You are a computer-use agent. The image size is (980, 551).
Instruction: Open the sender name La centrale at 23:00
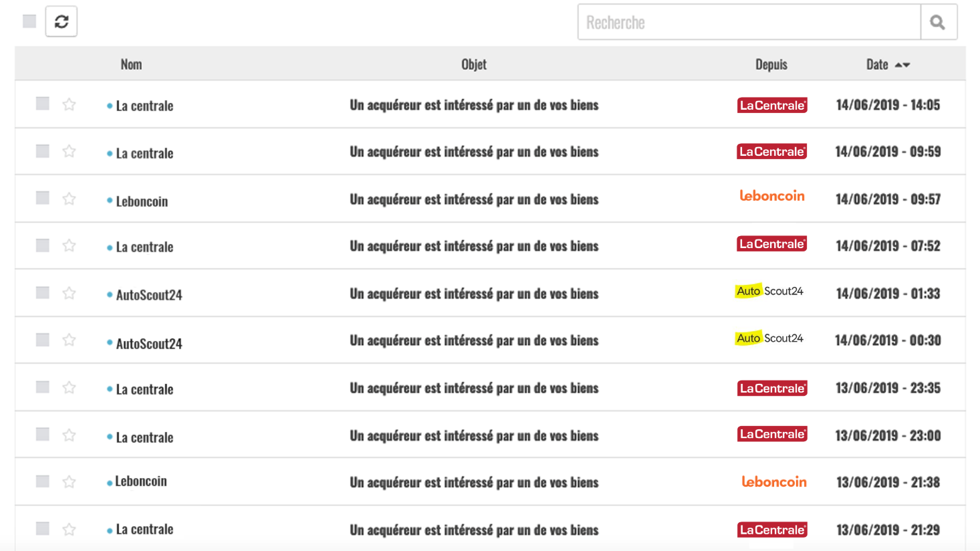tap(144, 437)
